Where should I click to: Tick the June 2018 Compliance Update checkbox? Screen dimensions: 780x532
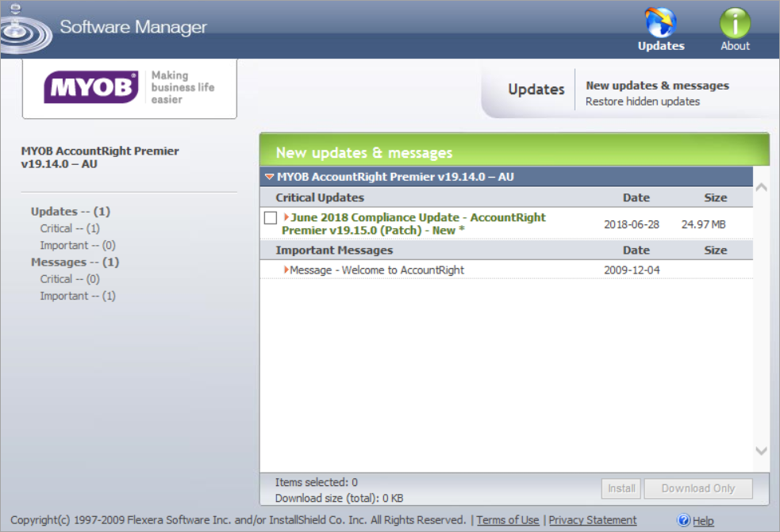click(x=271, y=217)
